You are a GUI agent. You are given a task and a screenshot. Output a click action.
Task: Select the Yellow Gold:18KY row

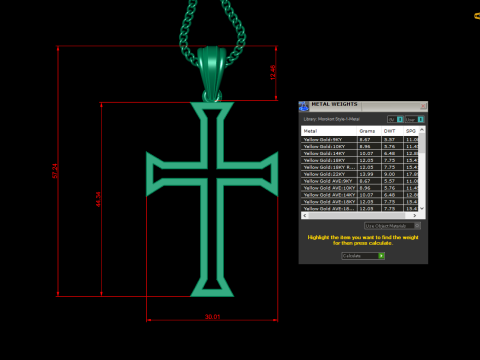360,160
